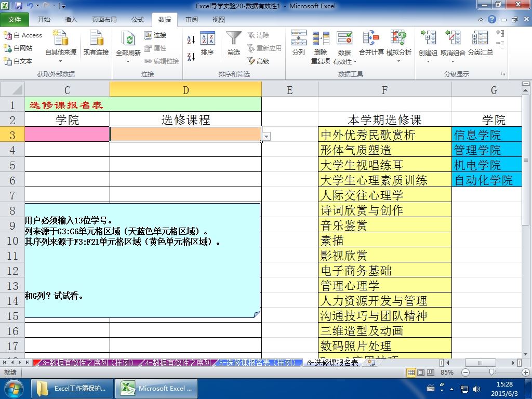Expand the 全部刷新 dropdown arrow
This screenshot has width=532, height=399.
(x=128, y=62)
